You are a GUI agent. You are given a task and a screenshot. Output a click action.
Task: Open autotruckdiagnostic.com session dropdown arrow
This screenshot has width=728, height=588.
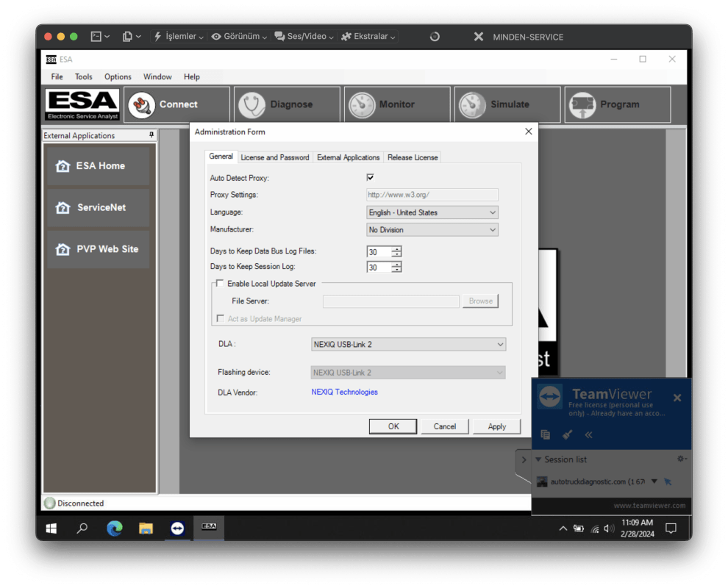click(x=654, y=481)
